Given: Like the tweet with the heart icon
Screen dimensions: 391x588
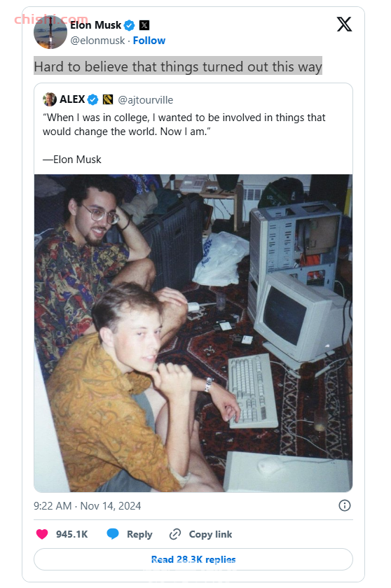Looking at the screenshot, I should coord(42,534).
